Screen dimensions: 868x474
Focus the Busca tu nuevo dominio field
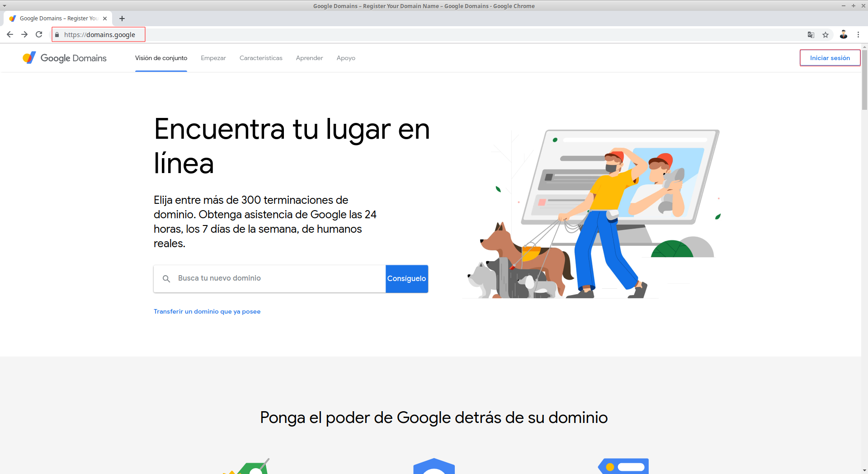click(269, 279)
